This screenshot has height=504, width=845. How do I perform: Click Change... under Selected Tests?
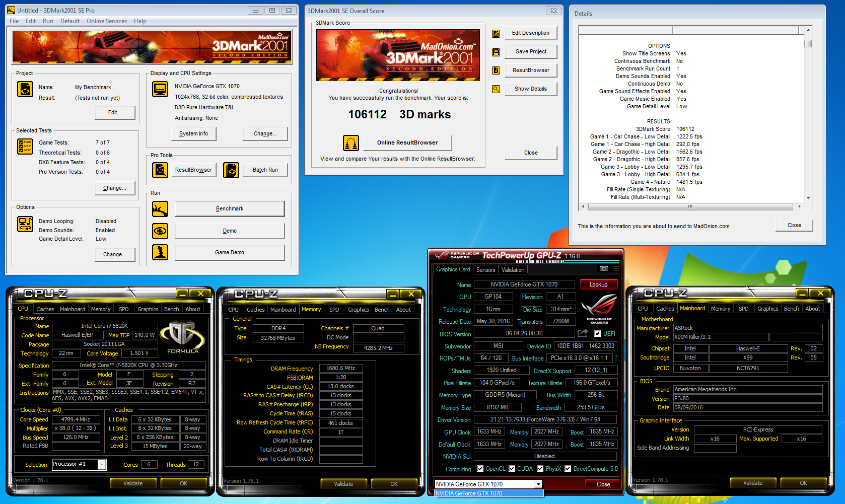115,188
